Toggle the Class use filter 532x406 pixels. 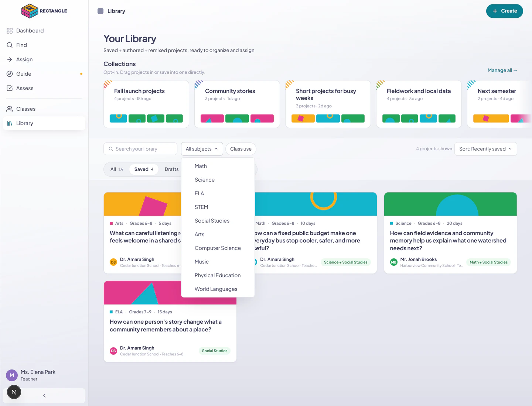tap(241, 149)
